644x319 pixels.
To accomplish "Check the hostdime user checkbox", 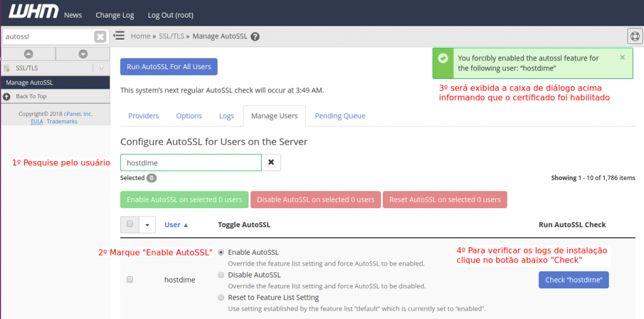I will (130, 279).
